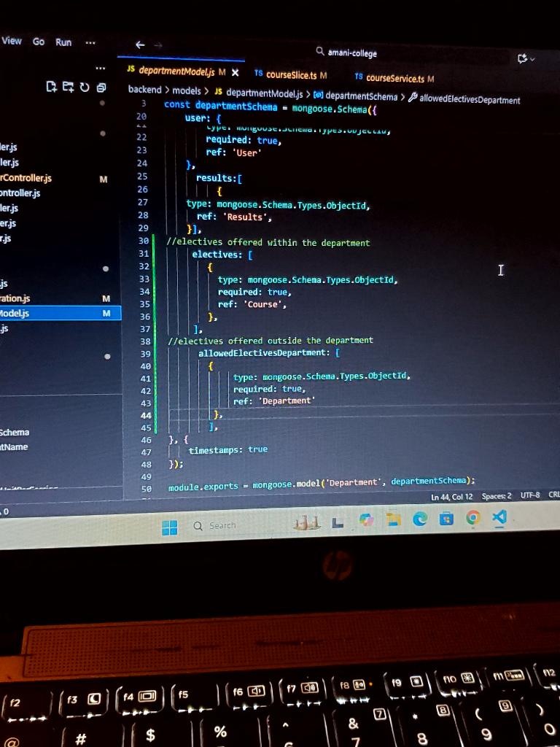
Task: Click the New File icon in Explorer
Action: [52, 86]
